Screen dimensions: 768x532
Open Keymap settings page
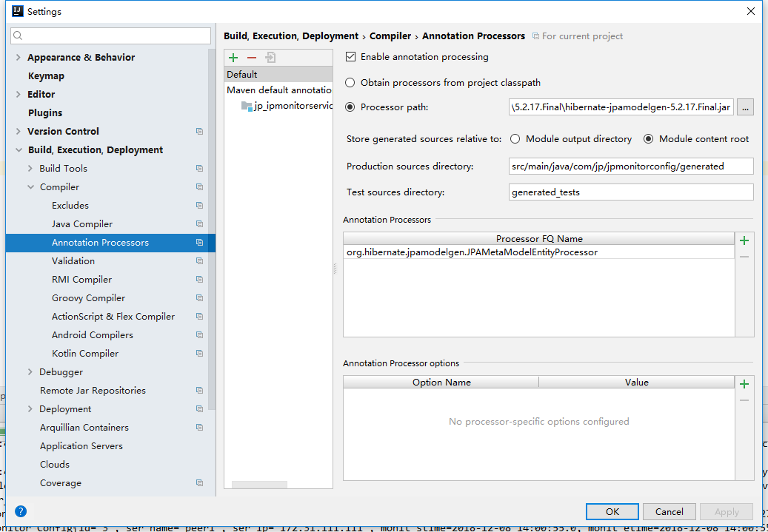click(46, 76)
